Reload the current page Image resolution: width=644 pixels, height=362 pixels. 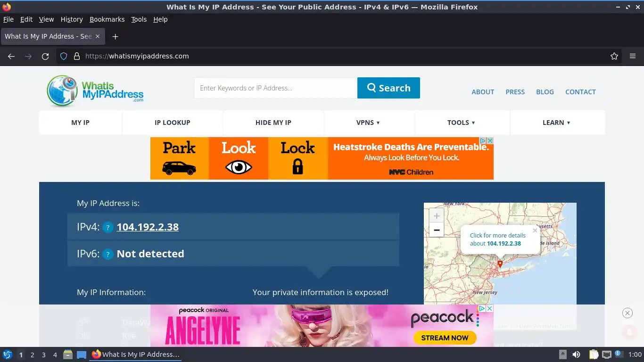pyautogui.click(x=45, y=56)
